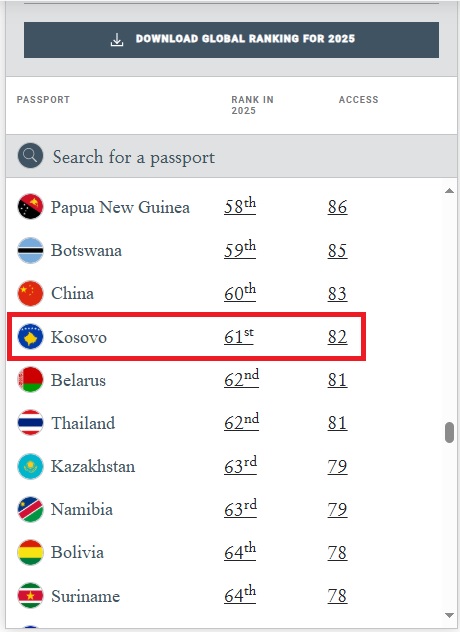Download global ranking for 2025
The height and width of the screenshot is (632, 460).
(231, 40)
